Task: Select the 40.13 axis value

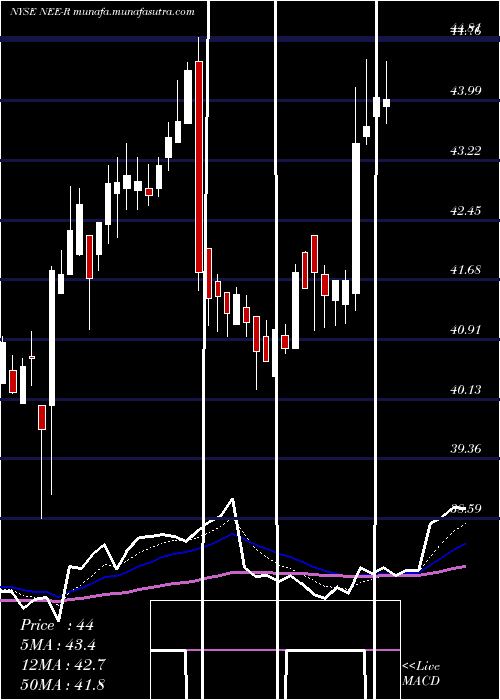Action: [466, 390]
